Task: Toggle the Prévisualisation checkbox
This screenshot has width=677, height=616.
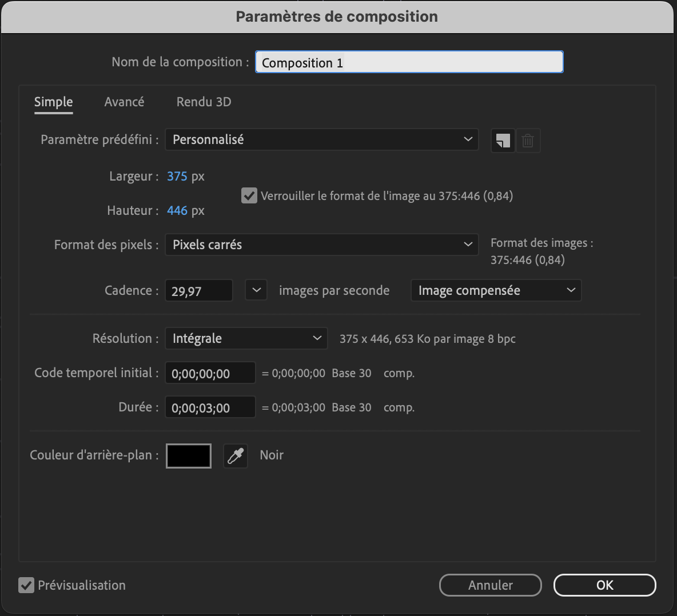Action: (26, 585)
